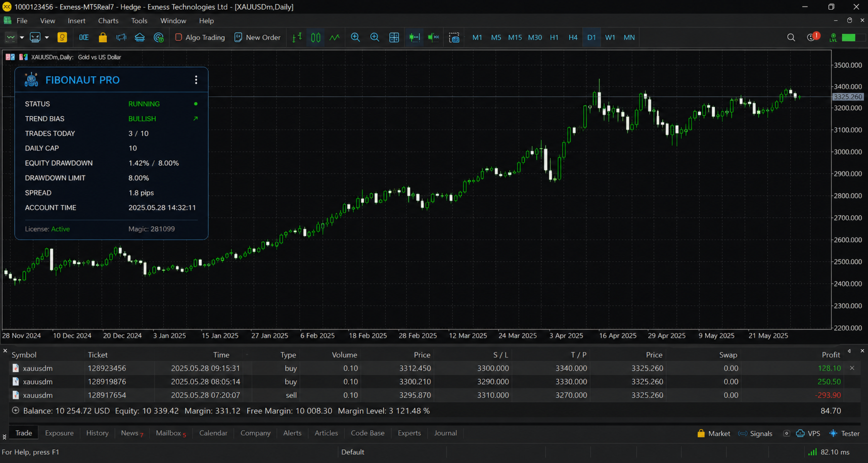
Task: Open Signals from the bottom-right toolbox
Action: [x=755, y=434]
